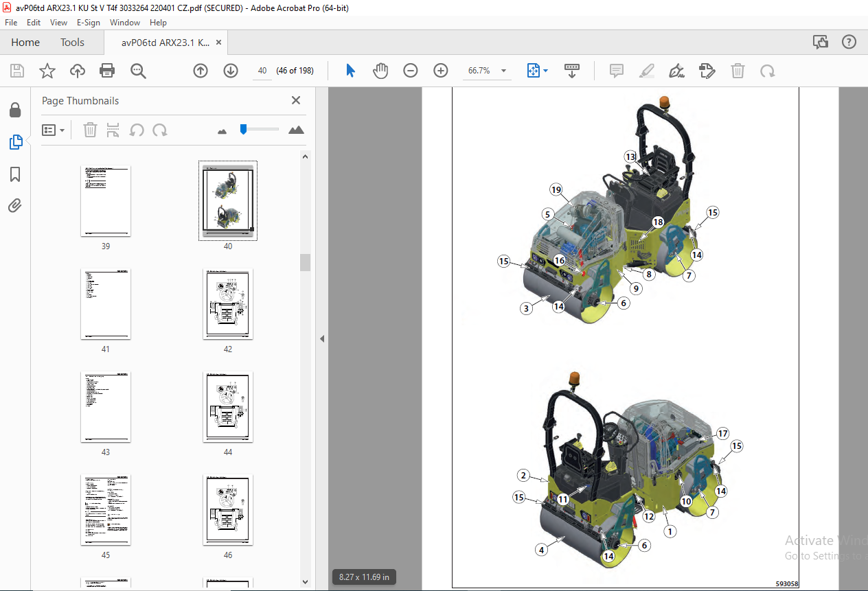This screenshot has height=591, width=868.
Task: Switch to the Home tab
Action: pyautogui.click(x=25, y=43)
